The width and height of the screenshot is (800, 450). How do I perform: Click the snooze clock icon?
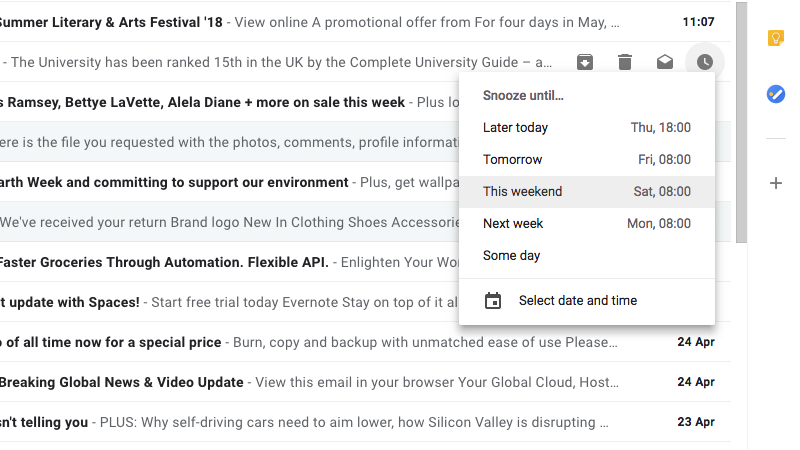[705, 62]
